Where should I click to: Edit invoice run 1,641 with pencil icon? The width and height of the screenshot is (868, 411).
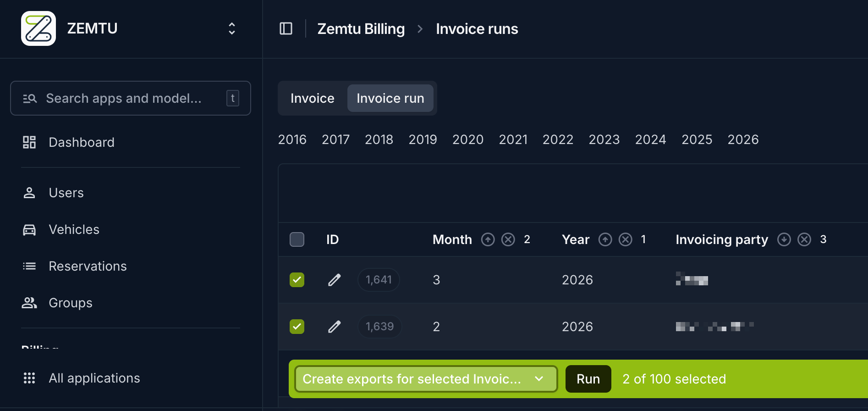click(x=335, y=280)
